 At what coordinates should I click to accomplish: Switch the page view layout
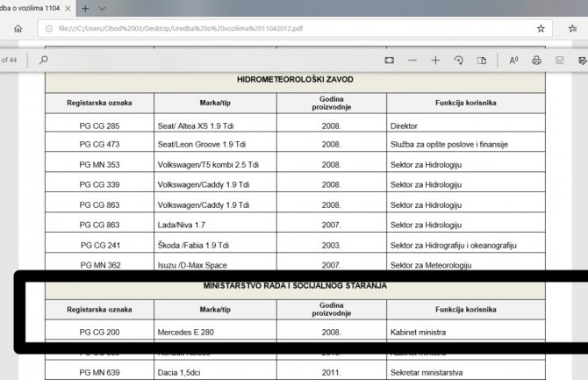(x=482, y=61)
